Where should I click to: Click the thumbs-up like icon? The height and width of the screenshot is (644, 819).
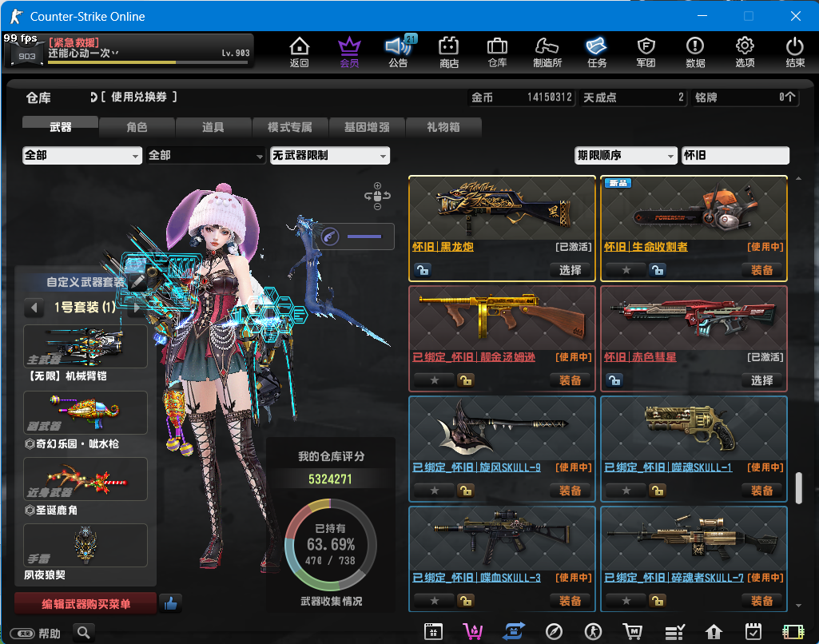pyautogui.click(x=170, y=604)
